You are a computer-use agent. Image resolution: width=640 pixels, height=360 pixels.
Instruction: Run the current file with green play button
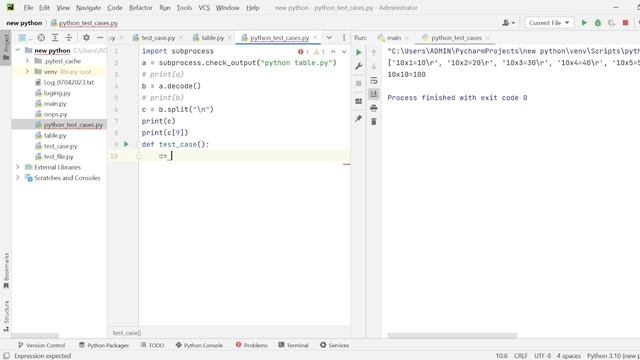click(x=584, y=23)
